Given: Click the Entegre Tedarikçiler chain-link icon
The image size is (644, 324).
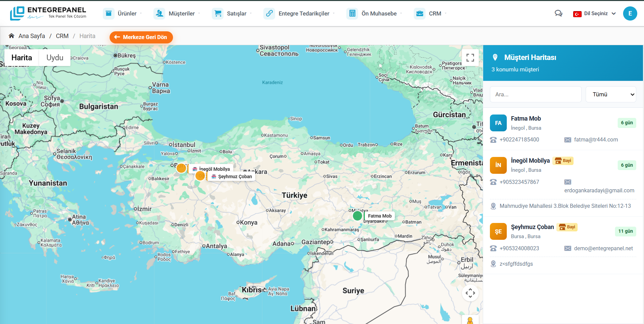Looking at the screenshot, I should 269,13.
